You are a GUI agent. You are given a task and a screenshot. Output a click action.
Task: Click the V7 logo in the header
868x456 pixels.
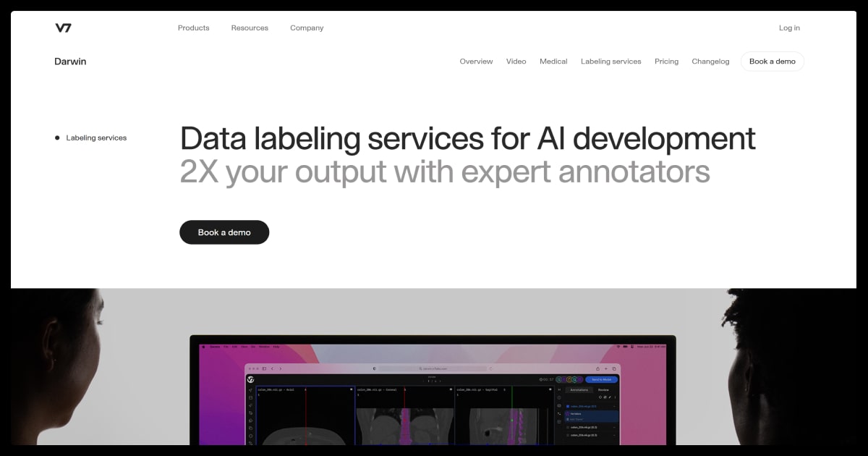[63, 28]
